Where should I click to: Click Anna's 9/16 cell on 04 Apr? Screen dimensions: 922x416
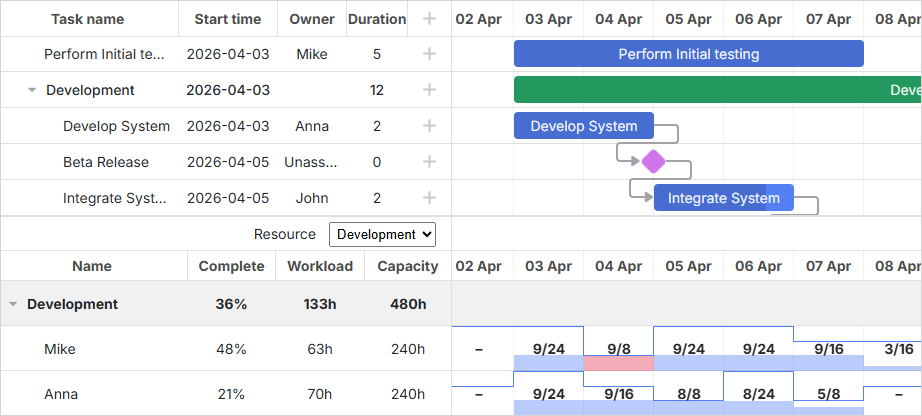coord(619,394)
